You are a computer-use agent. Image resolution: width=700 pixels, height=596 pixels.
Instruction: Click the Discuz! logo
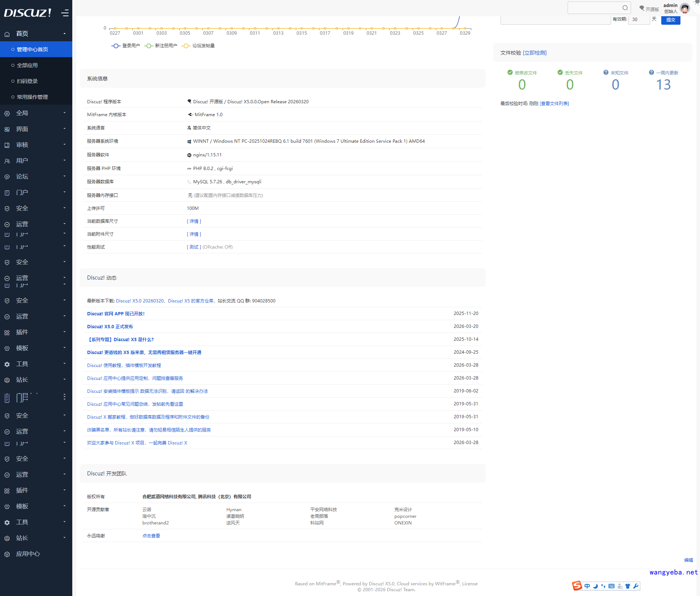[x=28, y=13]
